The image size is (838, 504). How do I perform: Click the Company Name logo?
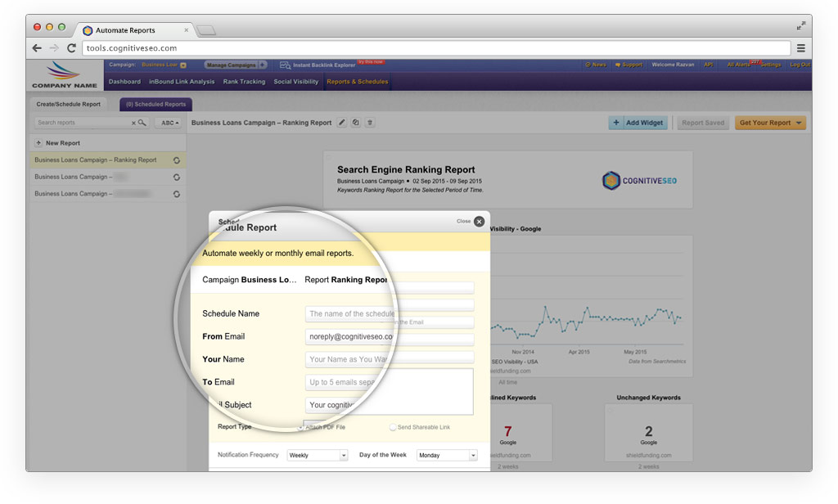64,74
